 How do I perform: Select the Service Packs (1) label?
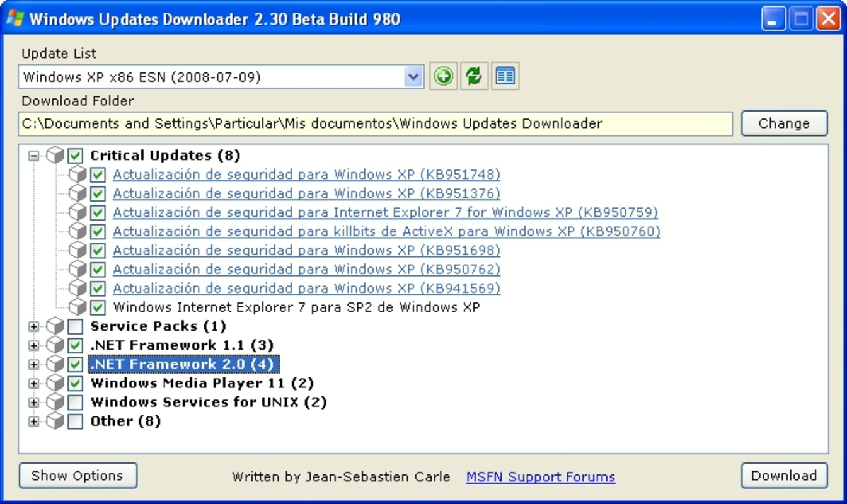click(158, 326)
